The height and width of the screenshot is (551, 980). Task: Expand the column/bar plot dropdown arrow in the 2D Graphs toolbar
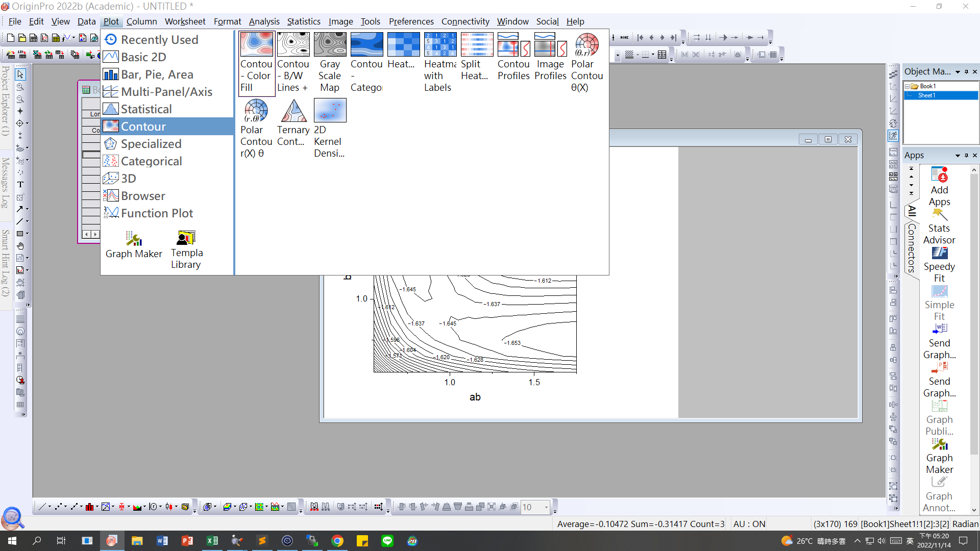click(x=97, y=507)
